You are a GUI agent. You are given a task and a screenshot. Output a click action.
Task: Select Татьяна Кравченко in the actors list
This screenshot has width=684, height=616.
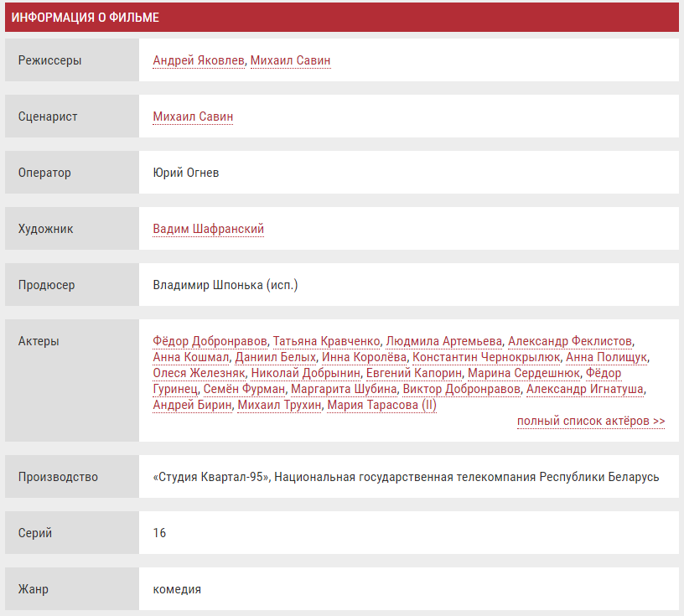[x=327, y=341]
